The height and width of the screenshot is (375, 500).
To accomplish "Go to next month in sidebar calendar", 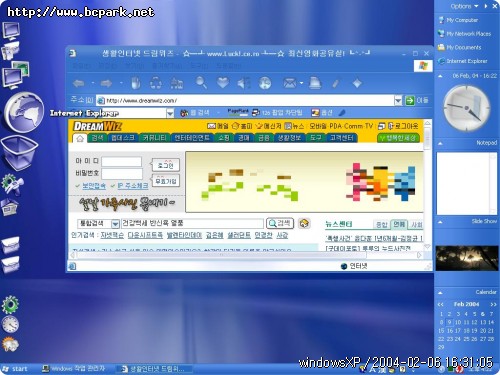I will coord(493,304).
